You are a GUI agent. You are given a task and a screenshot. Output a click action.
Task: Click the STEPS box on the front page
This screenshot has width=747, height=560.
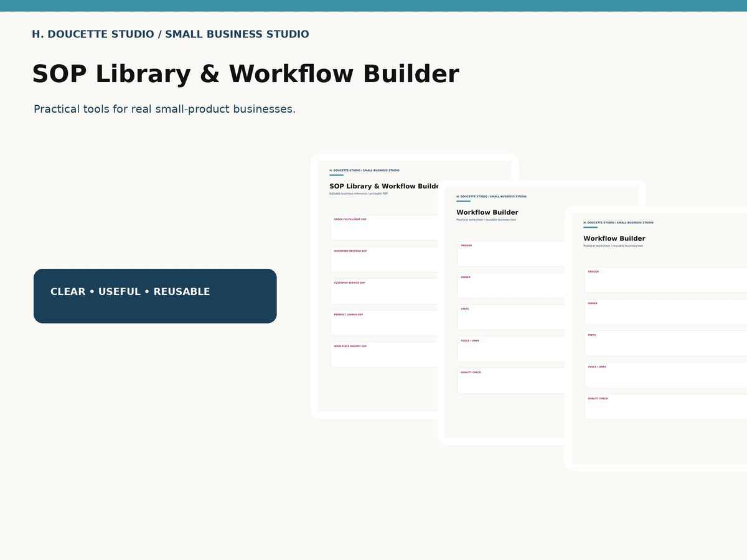pyautogui.click(x=666, y=343)
